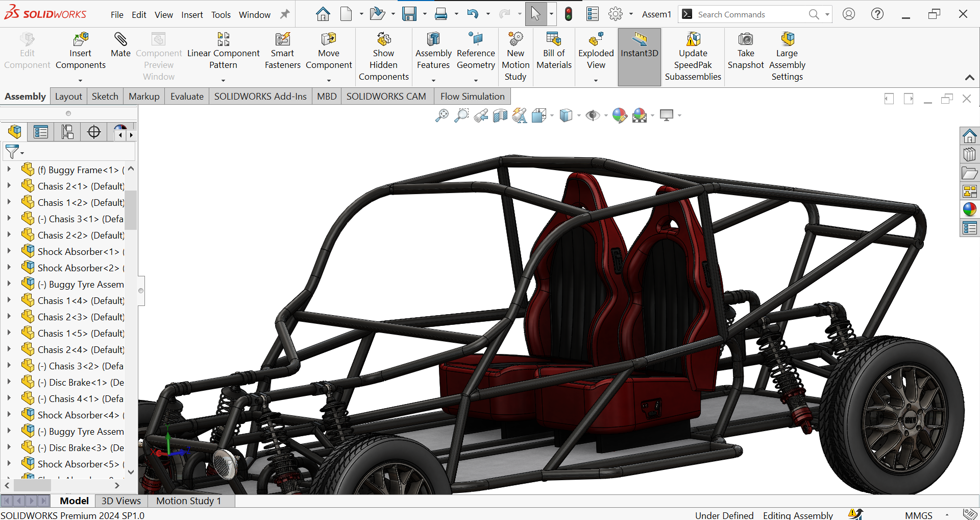The width and height of the screenshot is (980, 520).
Task: Select Shock Absorber<4> in the tree
Action: (x=78, y=415)
